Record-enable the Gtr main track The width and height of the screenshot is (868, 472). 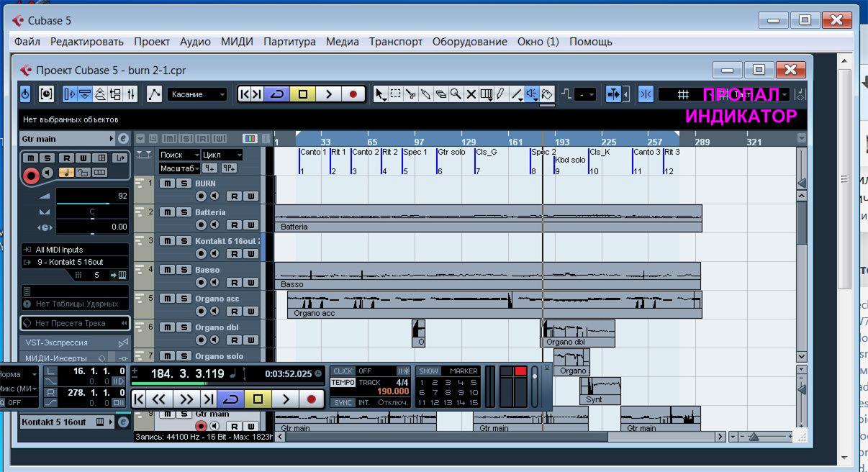(202, 426)
